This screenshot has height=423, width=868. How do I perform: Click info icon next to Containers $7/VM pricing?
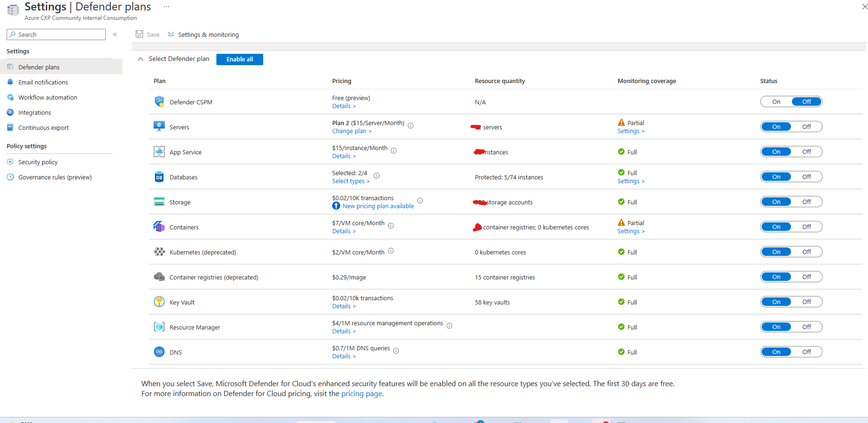pos(391,226)
